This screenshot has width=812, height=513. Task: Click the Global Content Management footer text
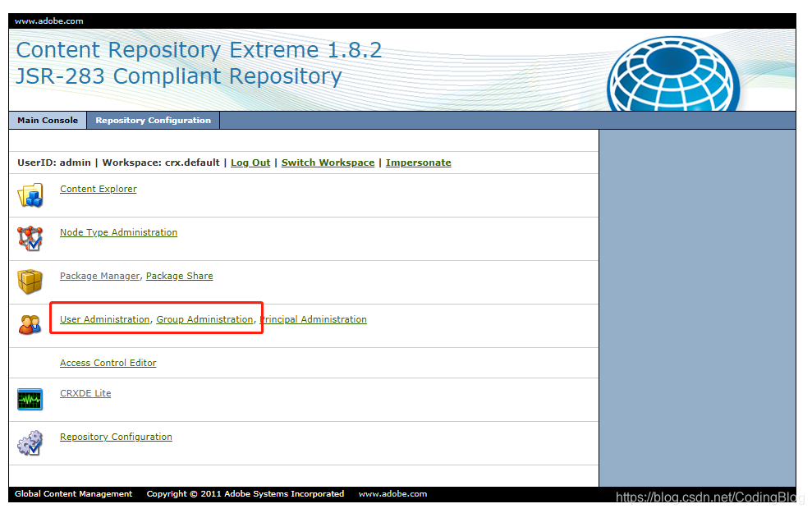[74, 494]
